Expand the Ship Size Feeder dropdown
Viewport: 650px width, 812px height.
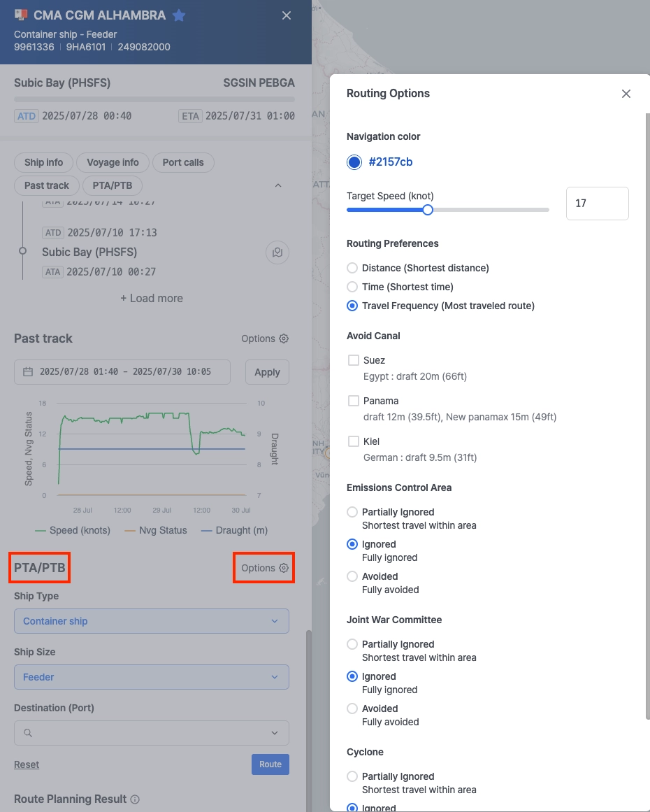coord(151,677)
